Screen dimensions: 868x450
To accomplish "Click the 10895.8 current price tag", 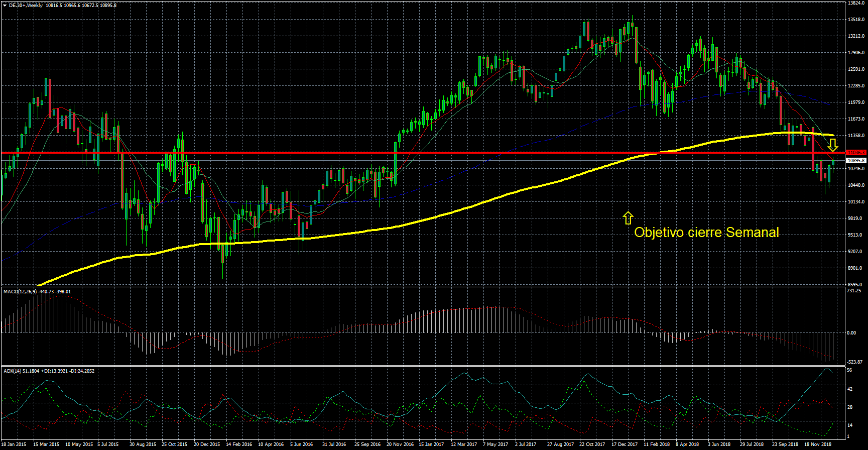I will pyautogui.click(x=855, y=161).
